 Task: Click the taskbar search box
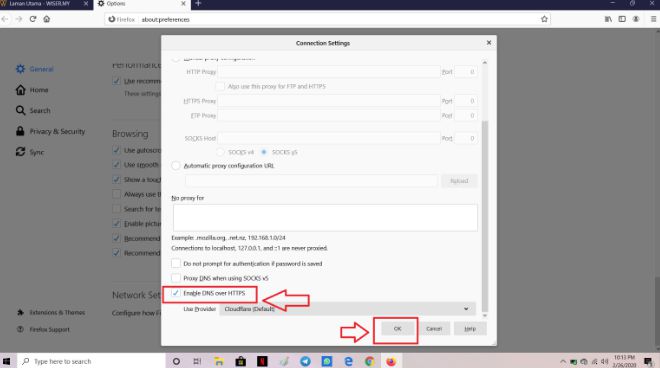click(x=91, y=361)
